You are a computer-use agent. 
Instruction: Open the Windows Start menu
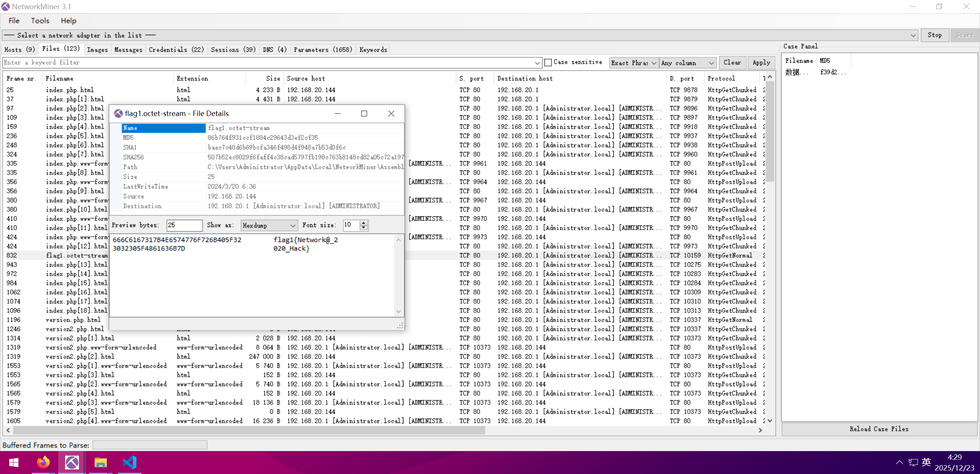pyautogui.click(x=14, y=463)
